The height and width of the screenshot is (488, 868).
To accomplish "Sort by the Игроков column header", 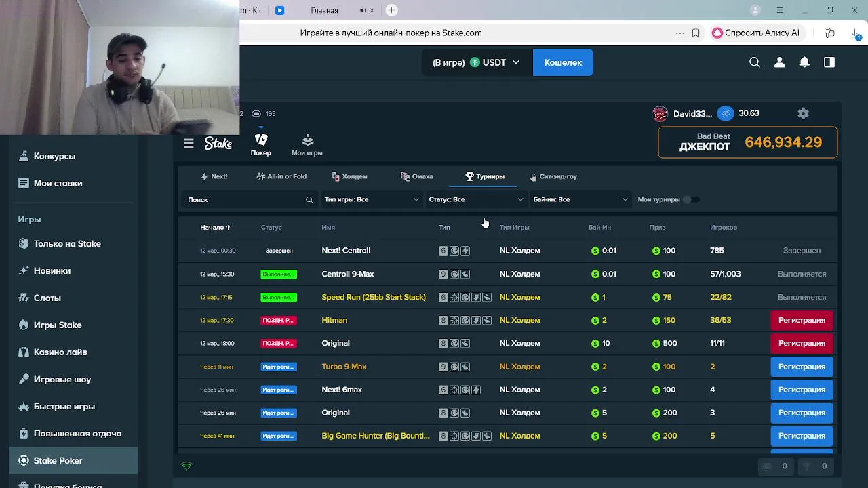I will coord(724,227).
